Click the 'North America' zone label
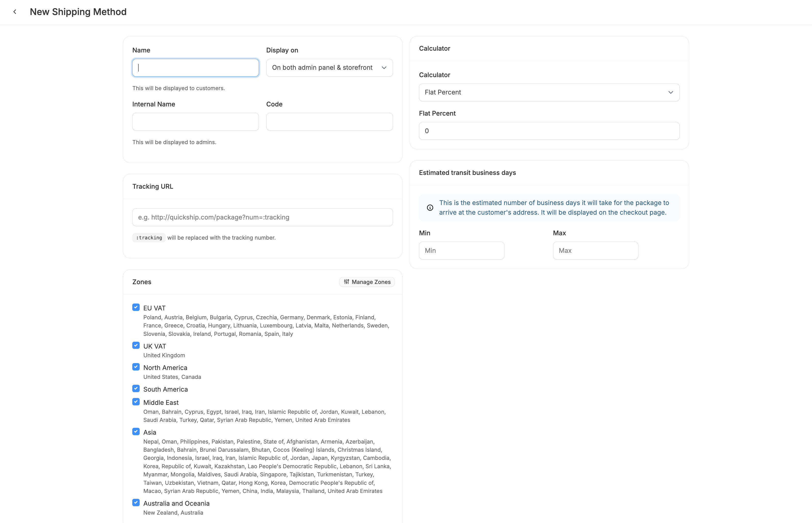This screenshot has width=812, height=523. pos(165,367)
